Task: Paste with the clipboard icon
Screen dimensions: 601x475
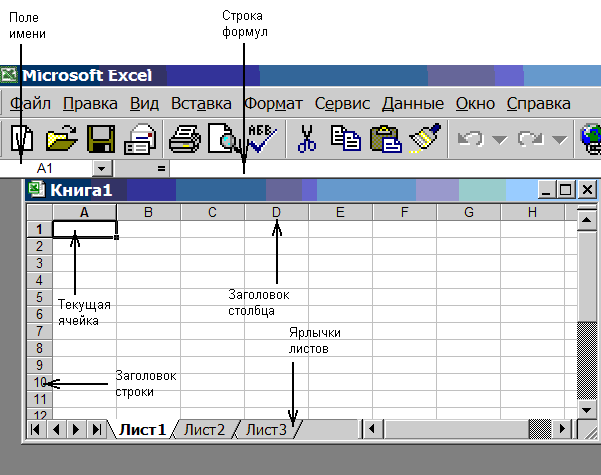Action: [386, 139]
